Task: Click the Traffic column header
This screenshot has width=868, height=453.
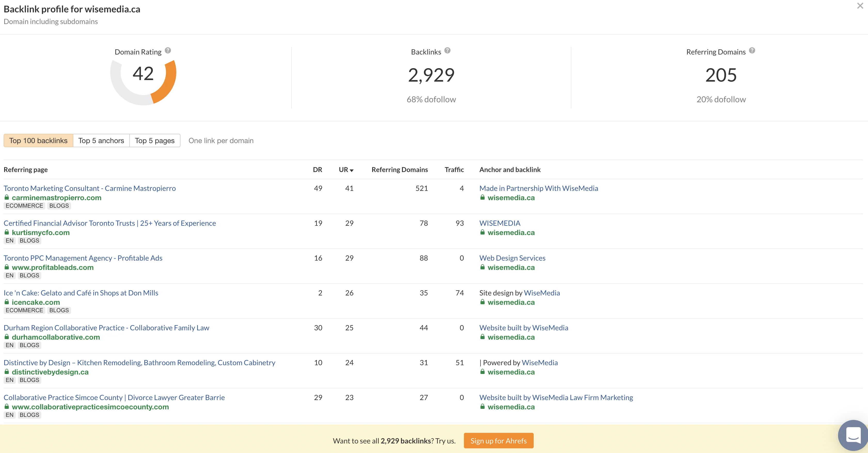Action: tap(454, 169)
